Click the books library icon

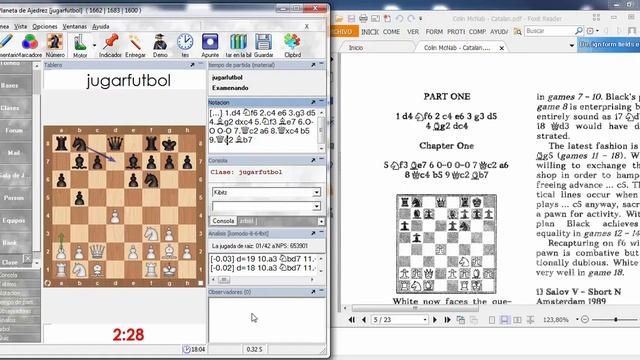point(238,42)
